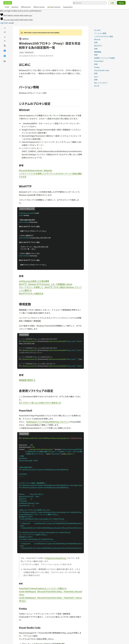Share the article on Facebook

[x=5, y=51]
